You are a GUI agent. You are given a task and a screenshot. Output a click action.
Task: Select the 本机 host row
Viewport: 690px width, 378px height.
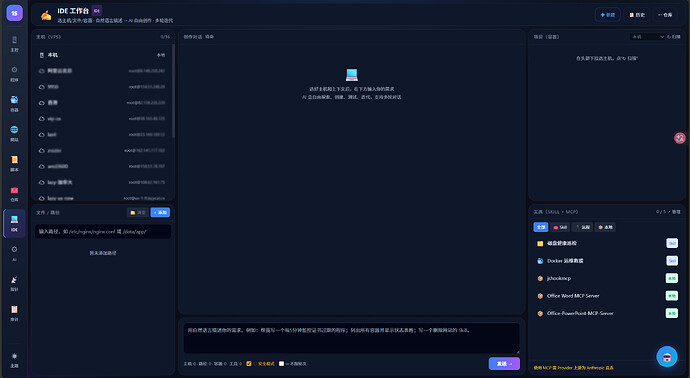pyautogui.click(x=102, y=55)
